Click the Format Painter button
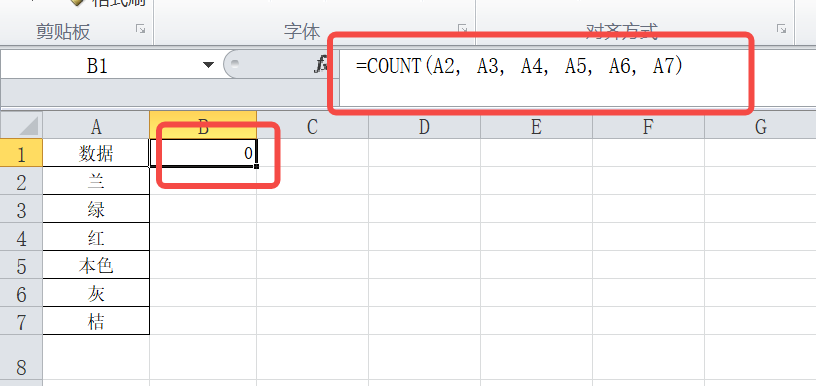Image resolution: width=816 pixels, height=386 pixels. [x=108, y=3]
